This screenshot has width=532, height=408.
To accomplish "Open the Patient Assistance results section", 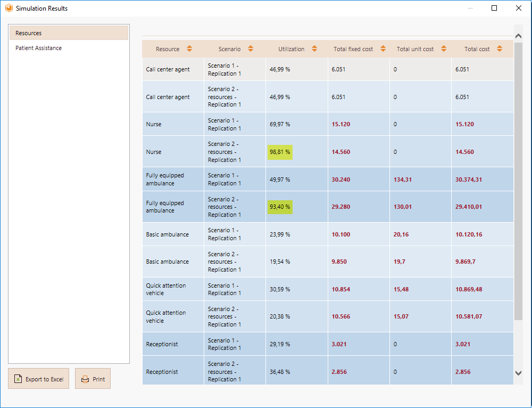I will click(x=39, y=48).
